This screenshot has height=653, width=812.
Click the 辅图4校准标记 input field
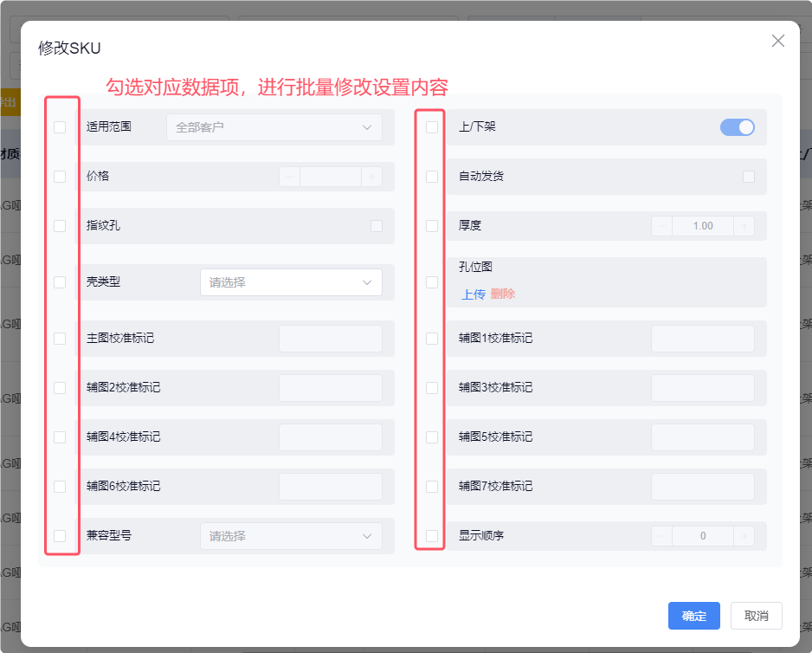click(331, 437)
